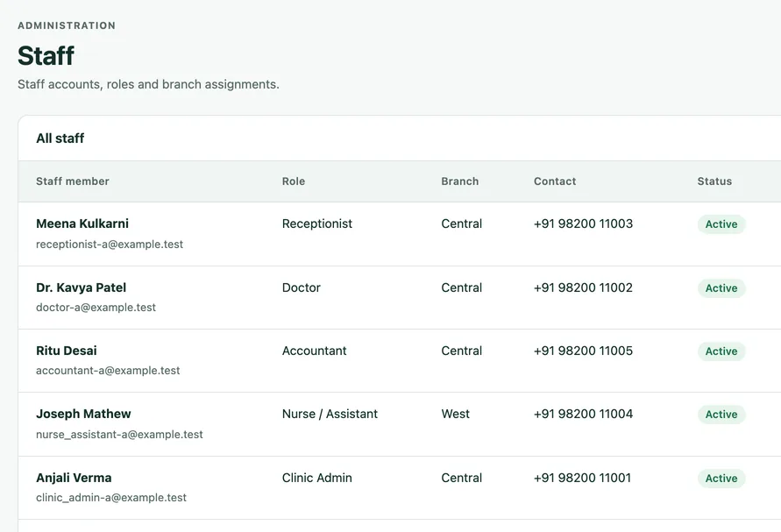Viewport: 781px width, 532px height.
Task: Click the Receptionist role cell
Action: point(316,223)
